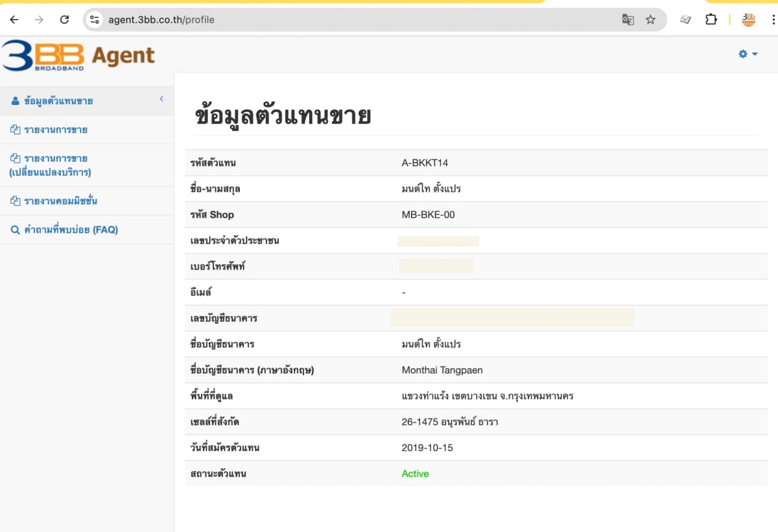This screenshot has height=532, width=778.
Task: Open the commission report via รายงานคอมมิชชั่น icon
Action: coord(16,201)
